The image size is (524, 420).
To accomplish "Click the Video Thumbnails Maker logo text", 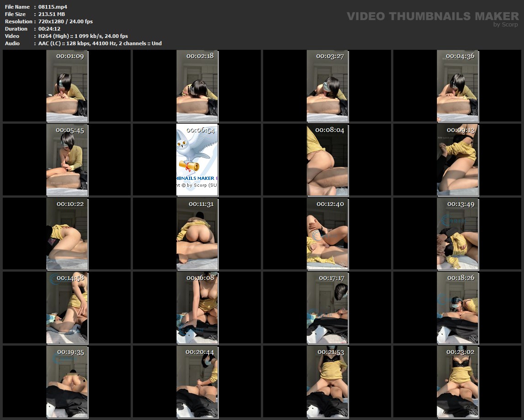I will tap(432, 16).
